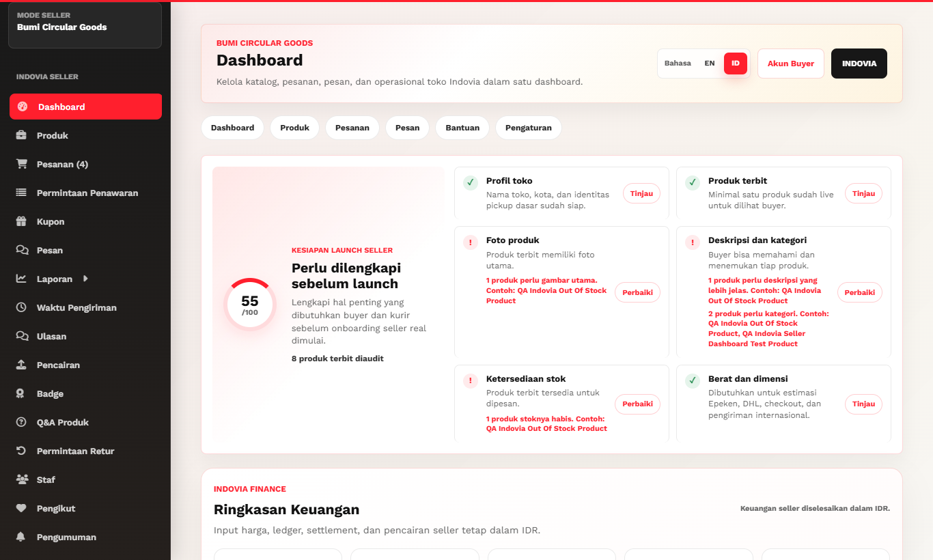Click the Laporan chart icon

coord(22,279)
